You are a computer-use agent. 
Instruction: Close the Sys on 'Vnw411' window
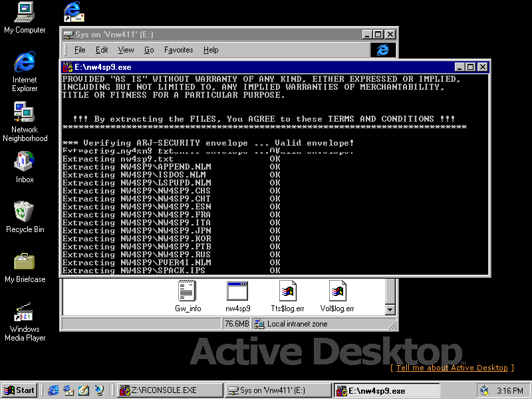[x=390, y=35]
